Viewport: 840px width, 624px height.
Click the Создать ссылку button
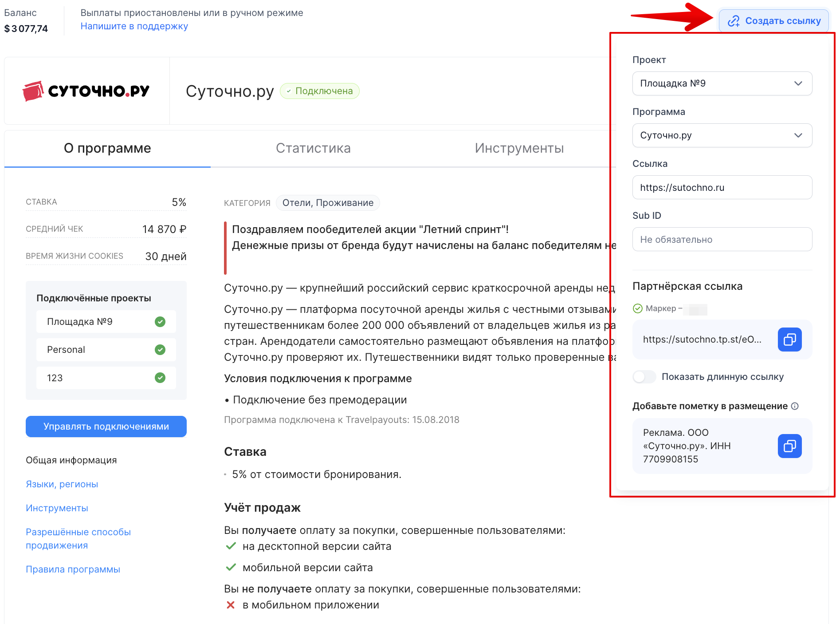[x=774, y=21]
